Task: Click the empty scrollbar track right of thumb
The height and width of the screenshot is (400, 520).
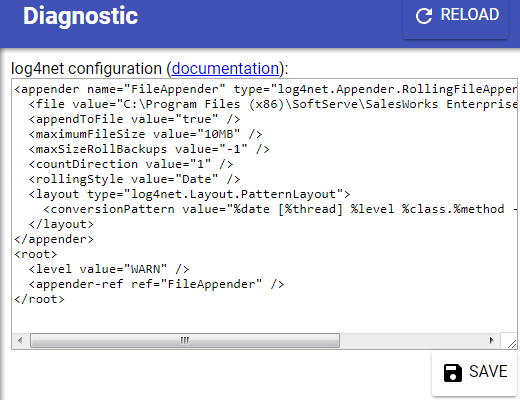Action: click(x=412, y=340)
